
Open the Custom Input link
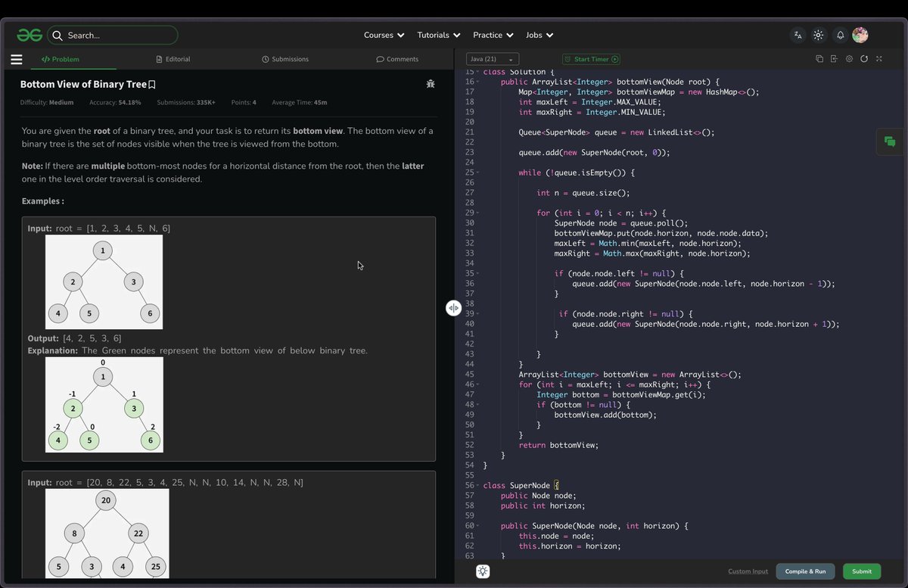(748, 571)
